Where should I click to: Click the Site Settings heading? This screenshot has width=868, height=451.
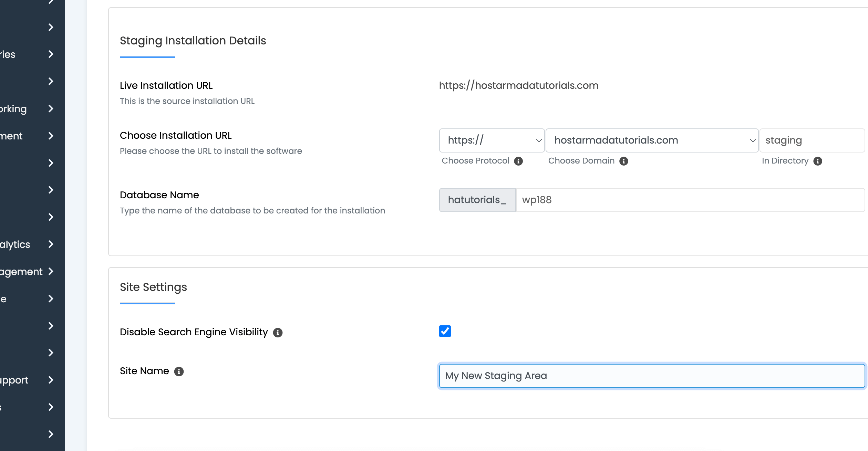153,287
